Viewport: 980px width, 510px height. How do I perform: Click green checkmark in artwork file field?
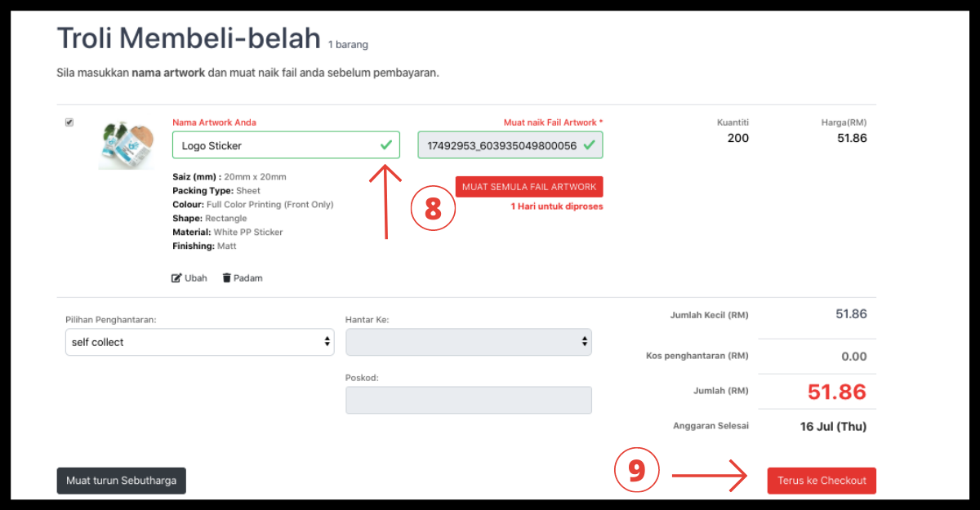pos(590,145)
